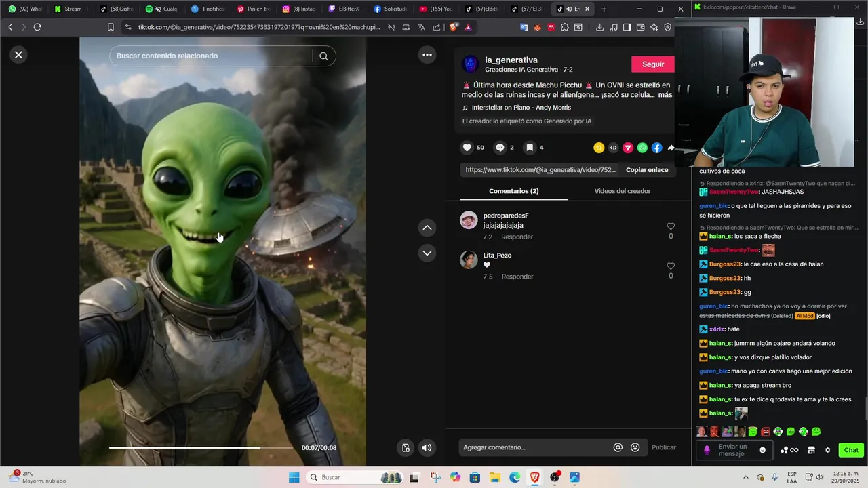Image resolution: width=868 pixels, height=488 pixels.
Task: Open the Interstellar on Piano music link
Action: point(521,108)
